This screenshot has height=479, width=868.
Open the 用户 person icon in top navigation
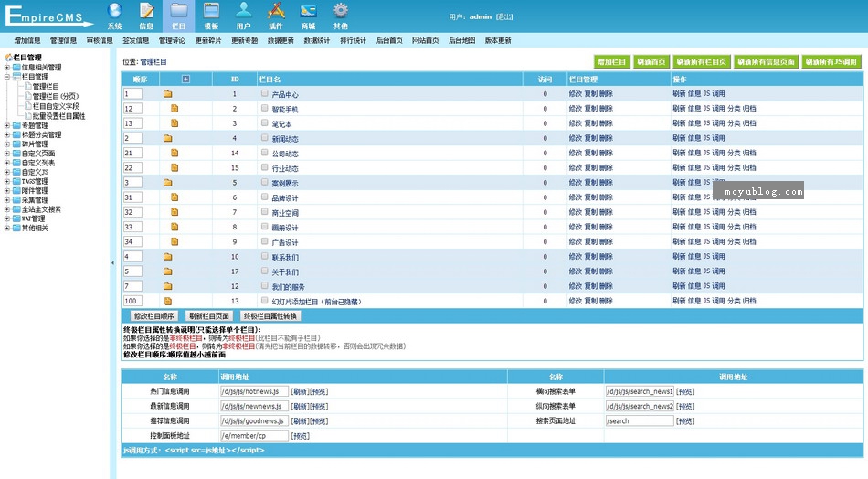pos(244,11)
